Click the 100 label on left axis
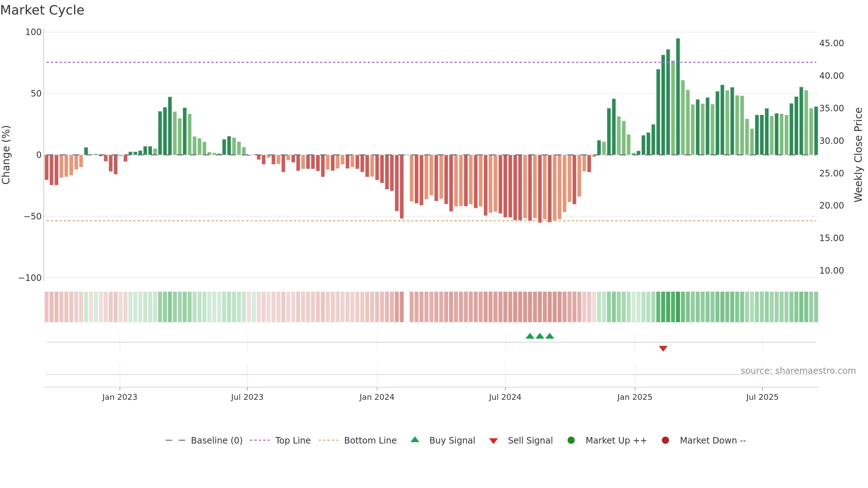 click(33, 32)
